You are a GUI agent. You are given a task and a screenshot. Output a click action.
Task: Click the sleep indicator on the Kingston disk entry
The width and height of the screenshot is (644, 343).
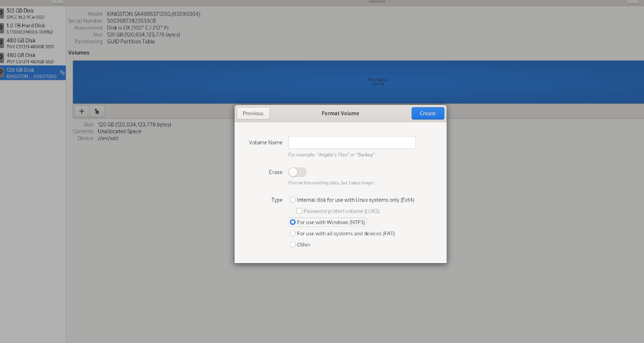coord(62,71)
